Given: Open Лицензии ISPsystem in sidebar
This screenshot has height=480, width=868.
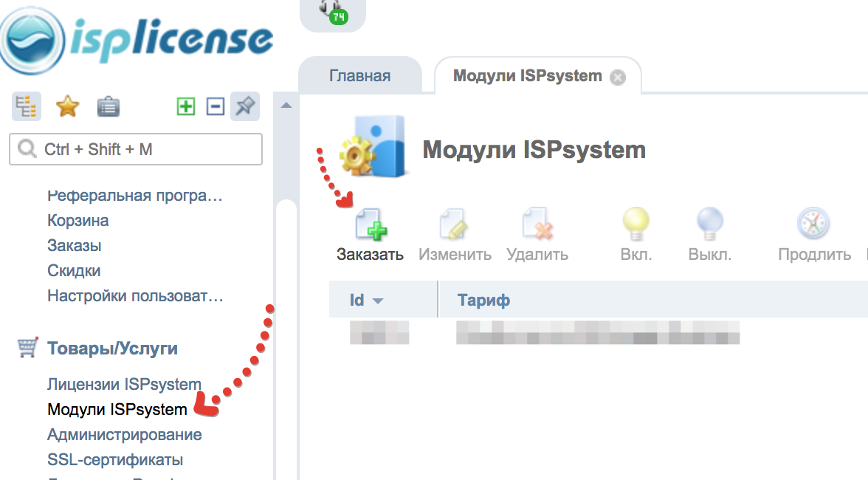Looking at the screenshot, I should point(124,384).
